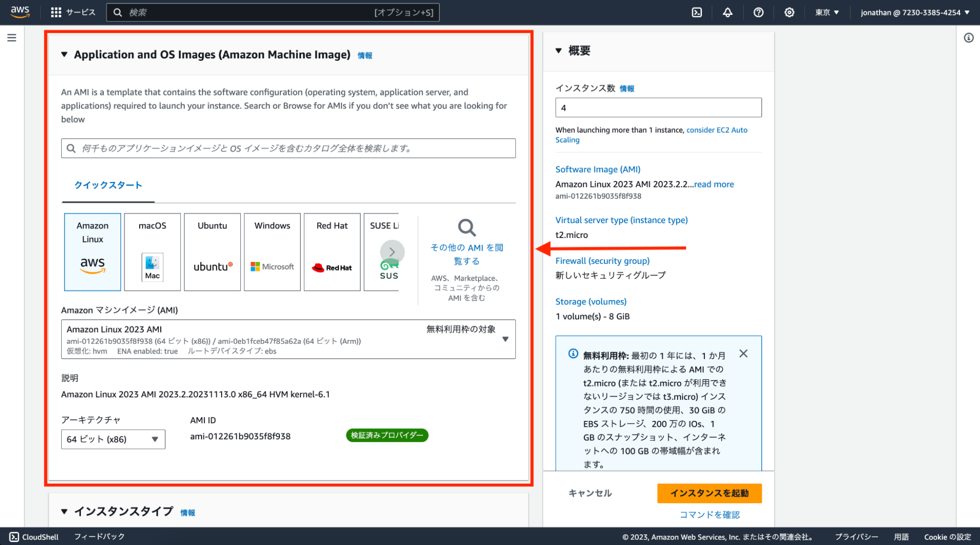Open the Tokyo region dropdown

[x=827, y=12]
